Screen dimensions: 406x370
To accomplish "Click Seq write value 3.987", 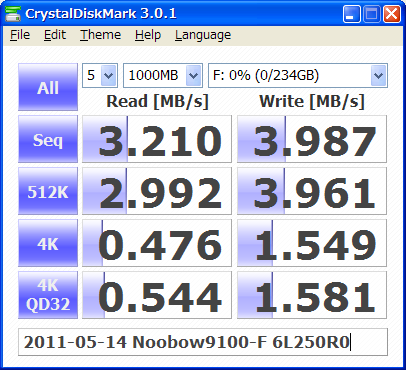I will 312,139.
